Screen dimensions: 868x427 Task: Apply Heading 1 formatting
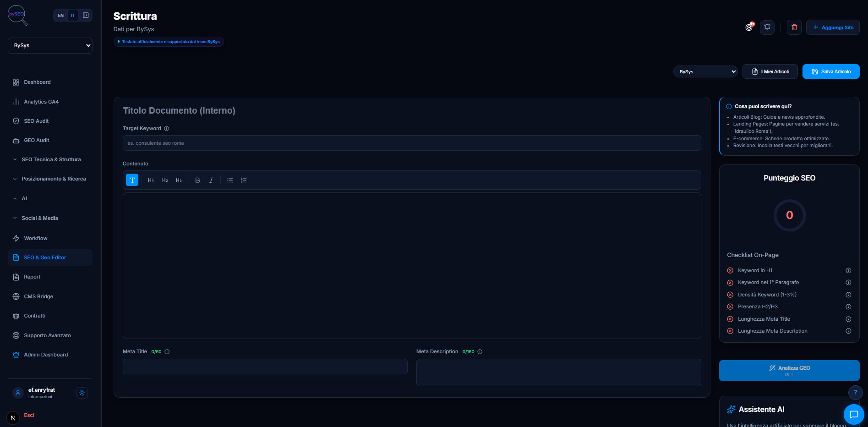coord(151,180)
